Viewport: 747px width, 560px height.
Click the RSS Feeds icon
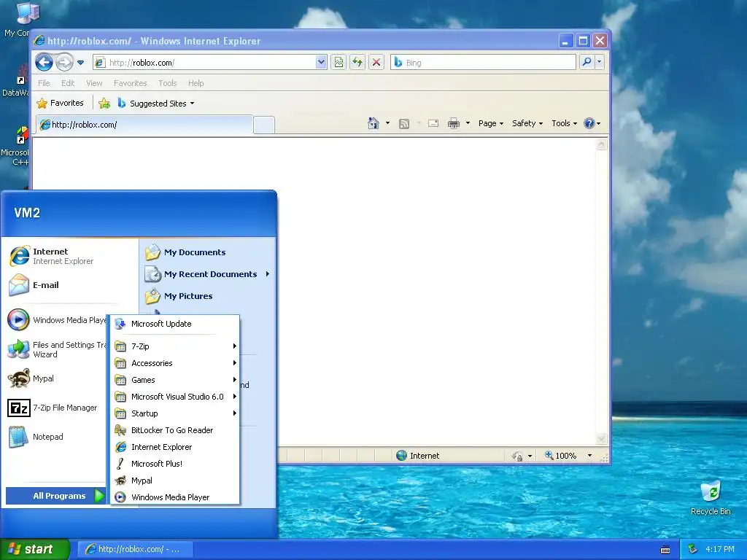404,124
